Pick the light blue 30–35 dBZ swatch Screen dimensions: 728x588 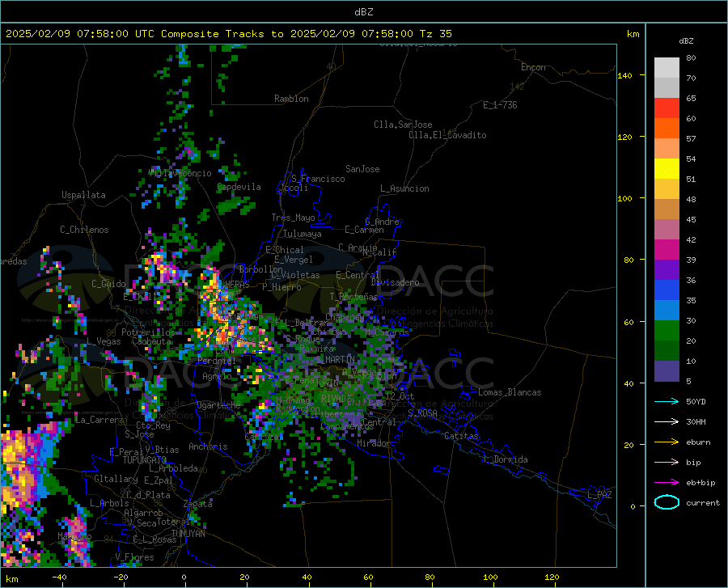667,311
